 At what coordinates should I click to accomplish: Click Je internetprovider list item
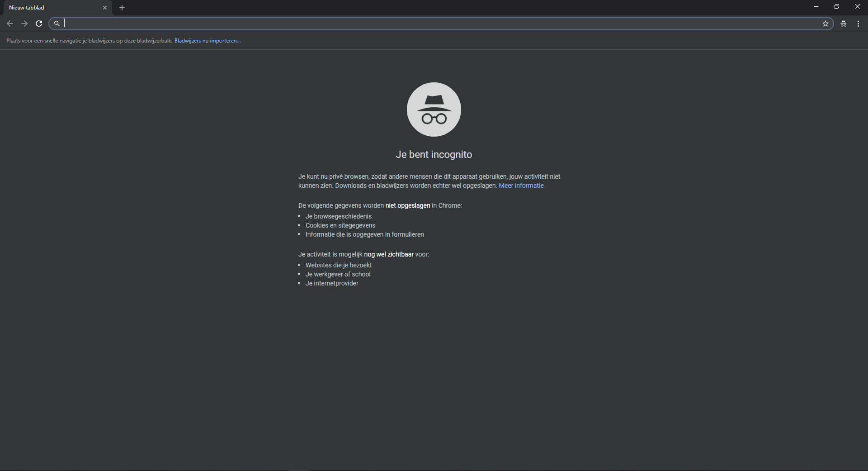pos(332,283)
